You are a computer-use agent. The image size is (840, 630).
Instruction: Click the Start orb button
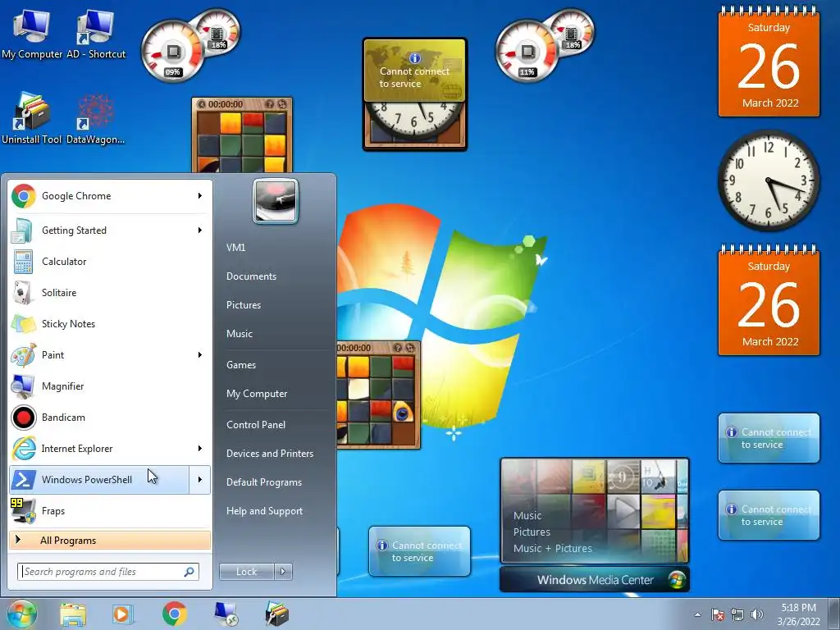(x=22, y=614)
